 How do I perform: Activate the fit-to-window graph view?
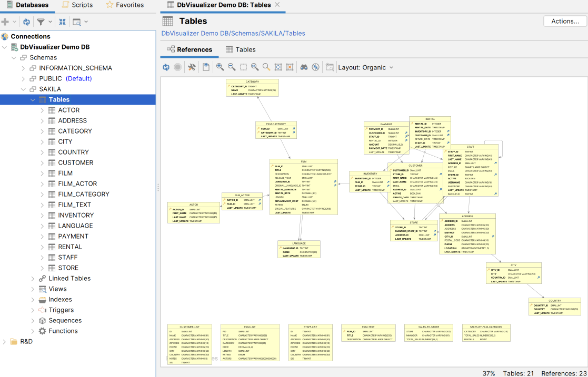277,67
